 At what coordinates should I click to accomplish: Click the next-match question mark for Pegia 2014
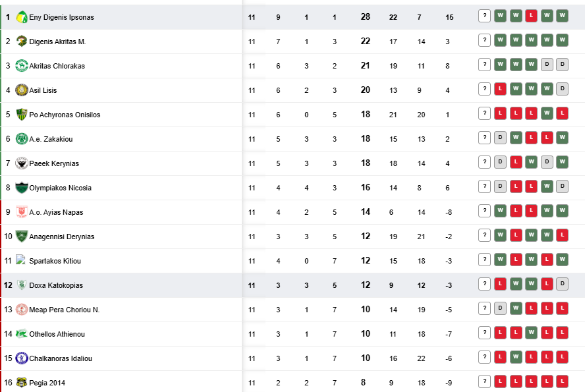484,381
